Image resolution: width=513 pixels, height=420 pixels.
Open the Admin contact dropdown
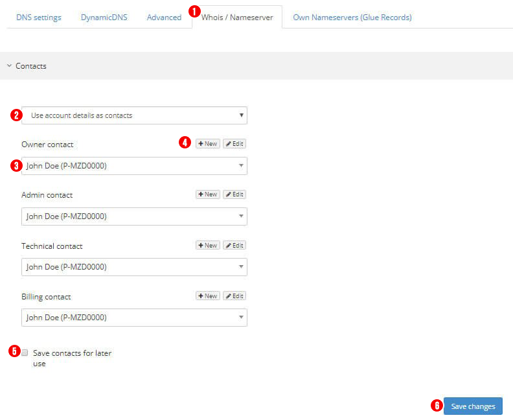tap(134, 216)
